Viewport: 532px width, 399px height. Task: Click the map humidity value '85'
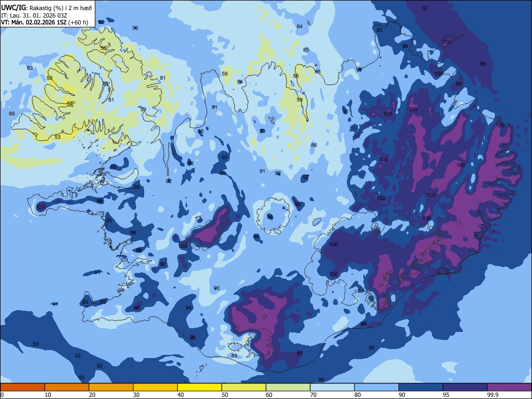[x=306, y=50]
